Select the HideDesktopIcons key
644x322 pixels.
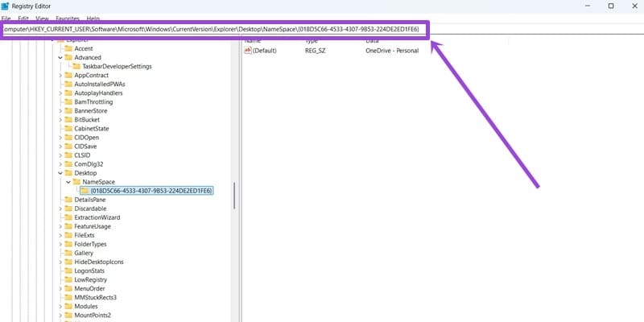99,262
